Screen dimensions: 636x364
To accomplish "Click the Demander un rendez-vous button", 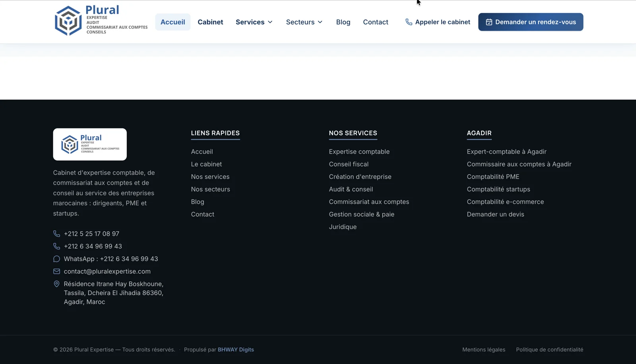I will pyautogui.click(x=531, y=22).
